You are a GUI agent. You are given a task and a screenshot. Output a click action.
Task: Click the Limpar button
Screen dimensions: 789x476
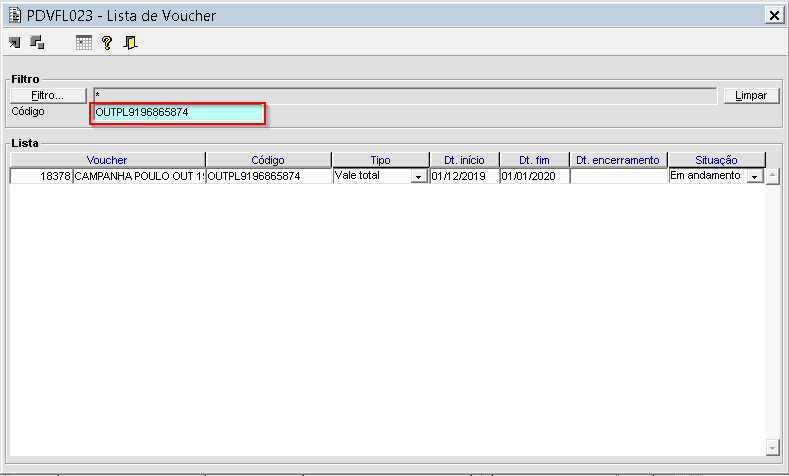coord(751,96)
